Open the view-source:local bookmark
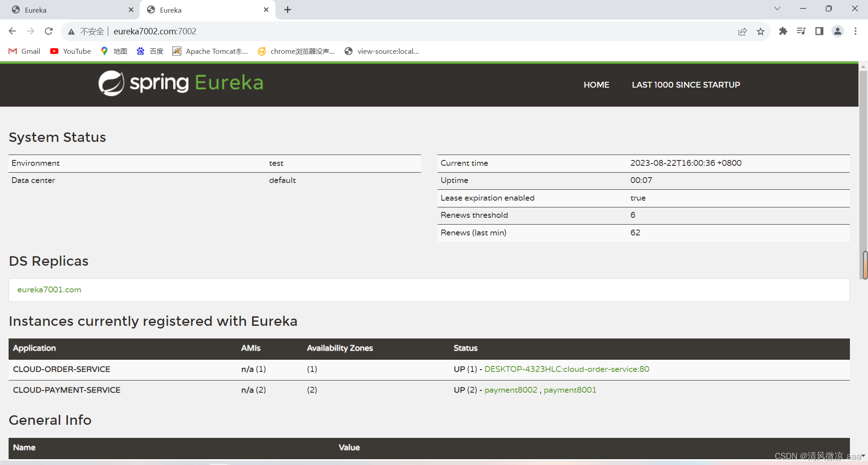The image size is (868, 465). (x=382, y=51)
